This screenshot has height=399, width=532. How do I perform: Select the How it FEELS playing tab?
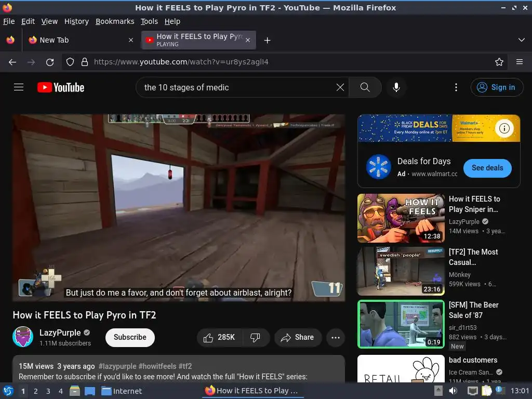click(x=199, y=40)
